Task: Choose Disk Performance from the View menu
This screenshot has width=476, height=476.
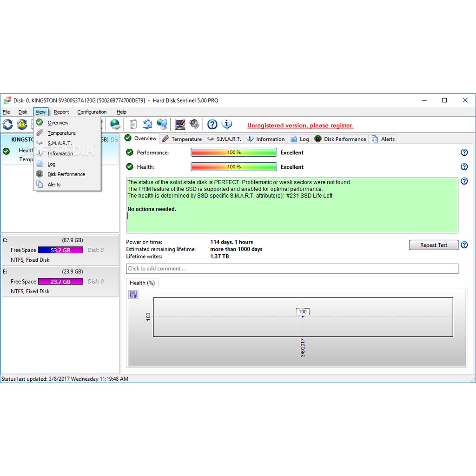Action: (x=67, y=174)
